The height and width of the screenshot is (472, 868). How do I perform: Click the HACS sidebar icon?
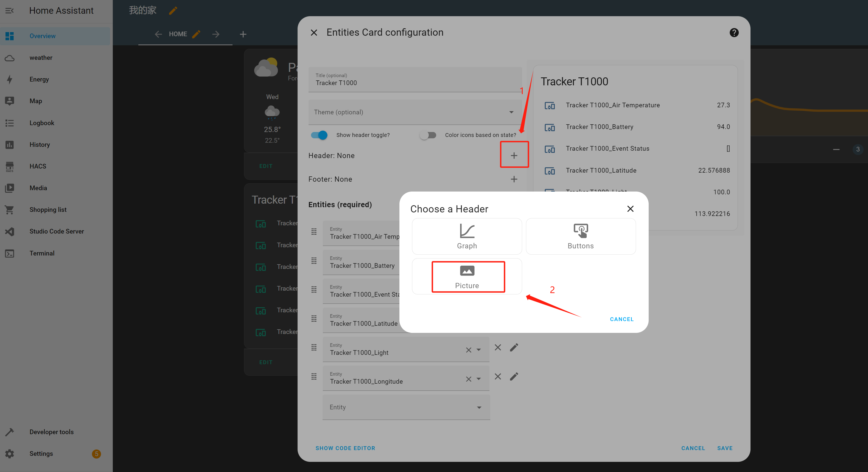tap(10, 166)
